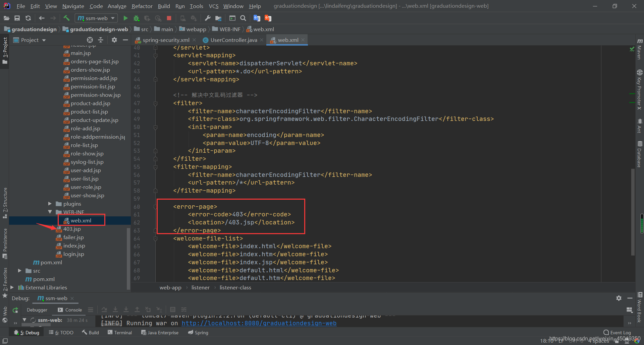This screenshot has height=345, width=644.
Task: Open the 6: TODO tool window
Action: pyautogui.click(x=61, y=333)
